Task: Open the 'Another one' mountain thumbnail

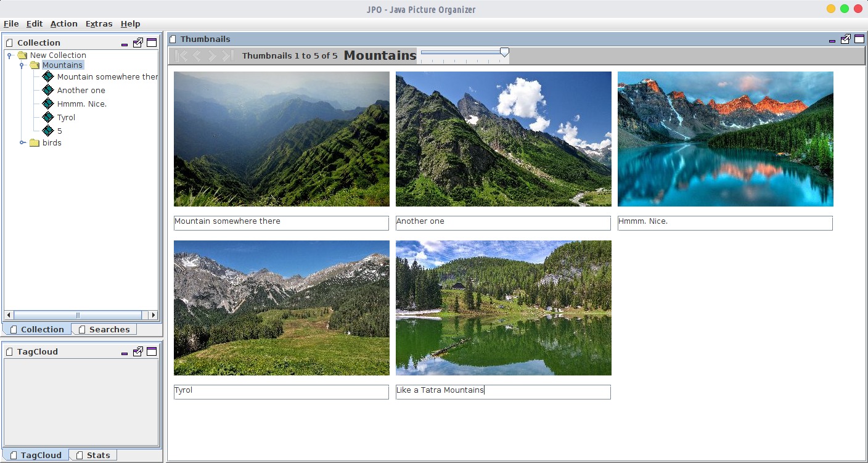Action: tap(504, 139)
